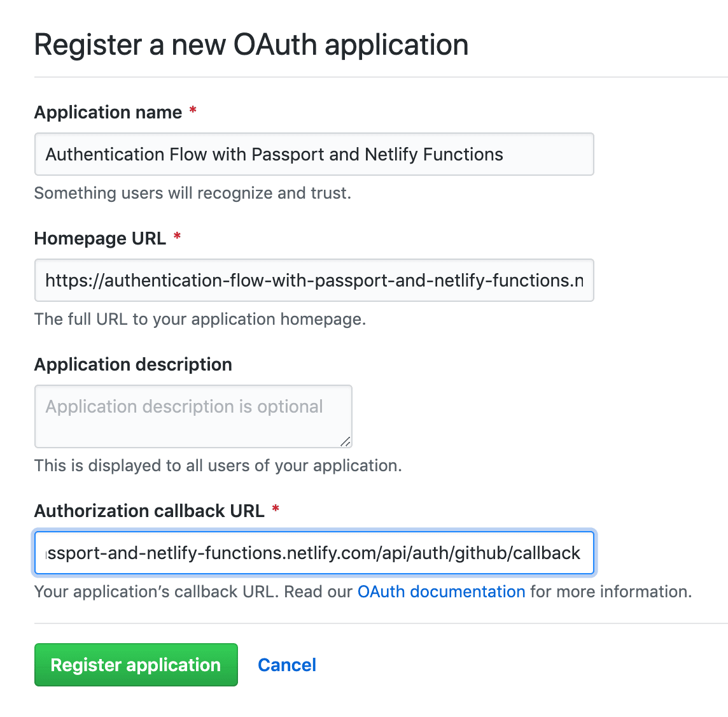
Task: Click inside the Application description textarea
Action: pos(193,416)
